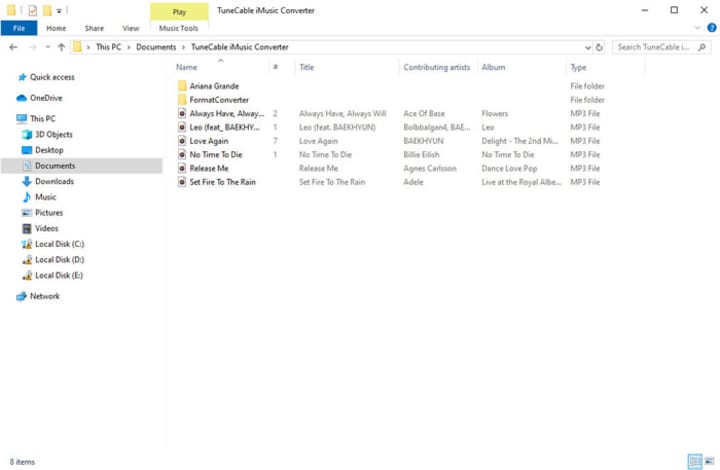The height and width of the screenshot is (470, 720).
Task: Open Local Disk (E:) in the sidebar
Action: tap(59, 275)
